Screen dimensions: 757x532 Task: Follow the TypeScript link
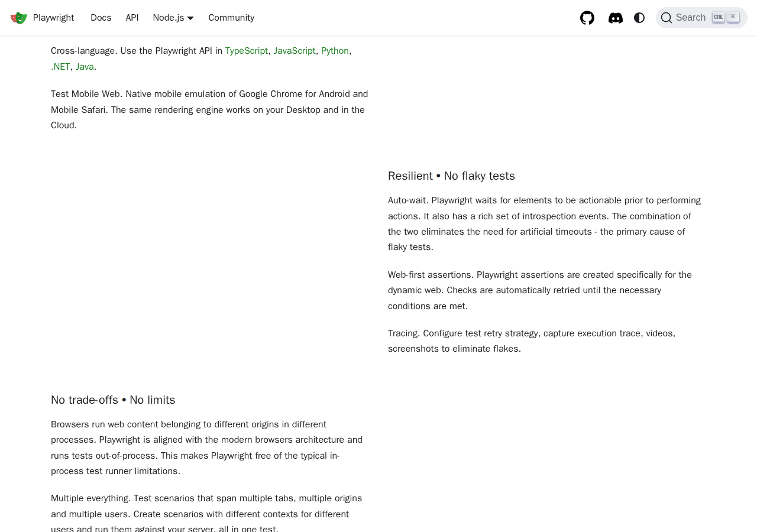pyautogui.click(x=246, y=51)
